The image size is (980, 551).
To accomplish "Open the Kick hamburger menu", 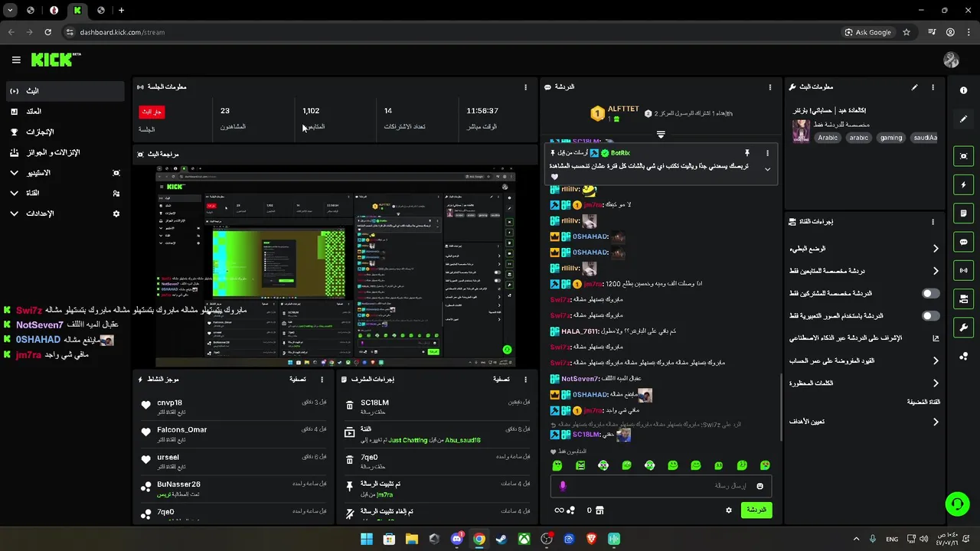I will (16, 60).
